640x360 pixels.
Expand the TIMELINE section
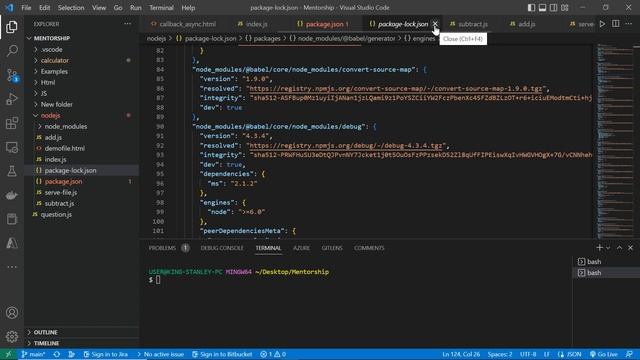(x=82, y=343)
